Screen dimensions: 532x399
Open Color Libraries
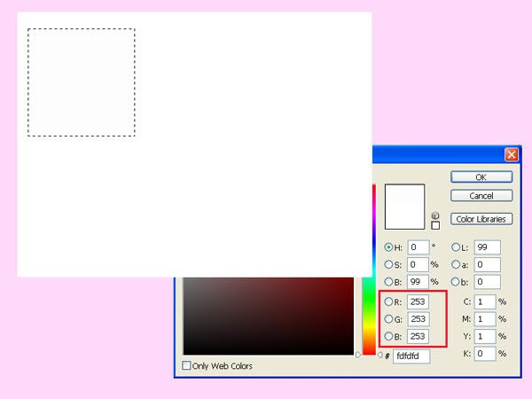pos(481,218)
